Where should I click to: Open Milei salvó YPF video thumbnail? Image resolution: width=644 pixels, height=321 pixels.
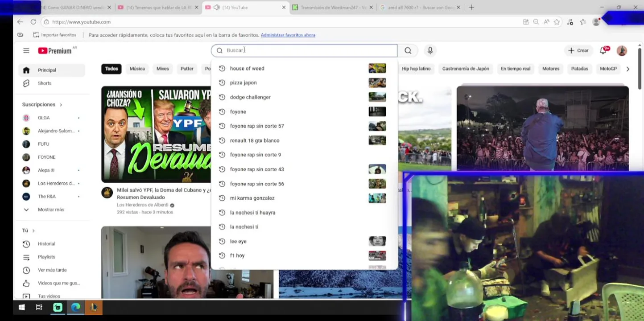[156, 134]
